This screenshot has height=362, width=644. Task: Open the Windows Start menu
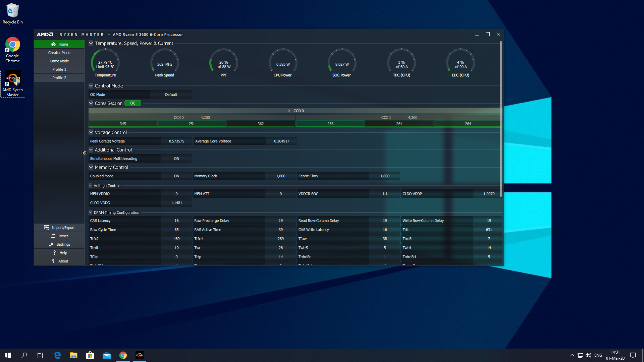[x=8, y=355]
